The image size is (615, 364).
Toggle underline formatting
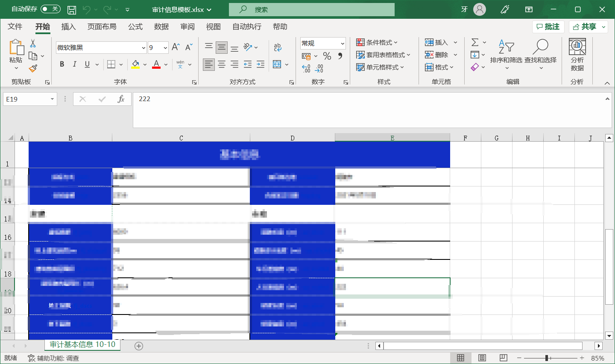click(87, 64)
